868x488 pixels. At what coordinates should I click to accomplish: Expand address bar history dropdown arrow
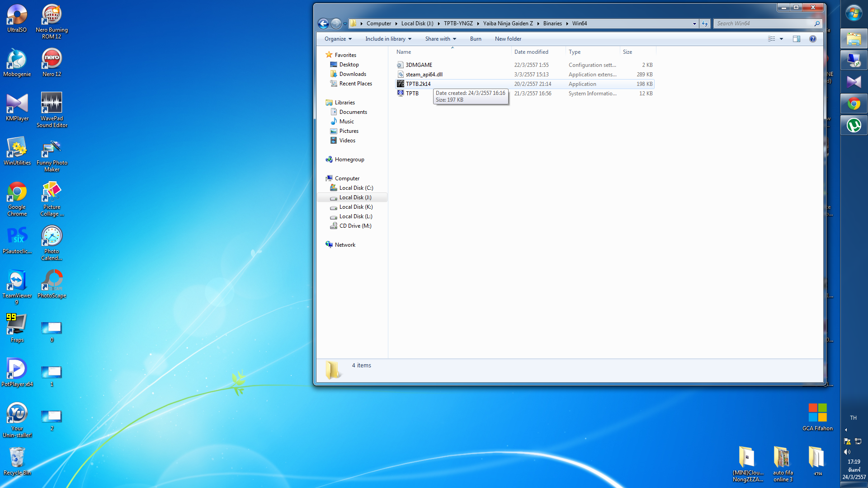click(x=694, y=23)
